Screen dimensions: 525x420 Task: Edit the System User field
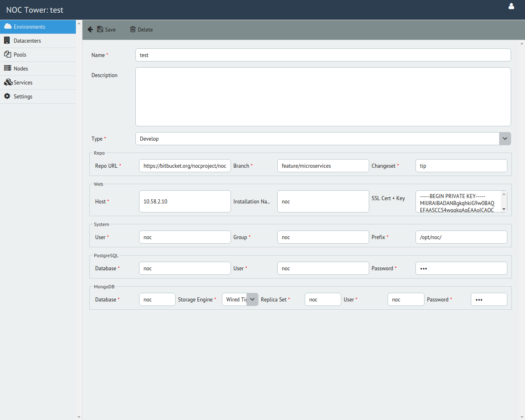185,237
